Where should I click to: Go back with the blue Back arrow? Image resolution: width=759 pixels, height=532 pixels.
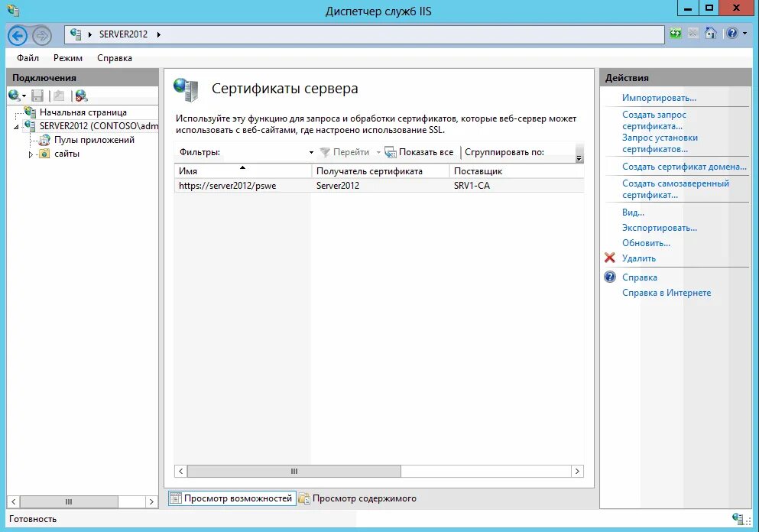(18, 35)
